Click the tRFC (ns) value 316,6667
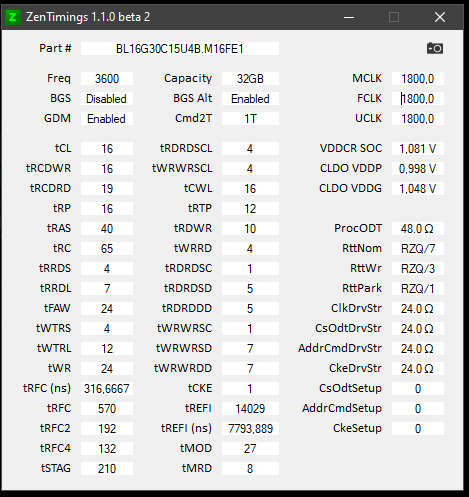Screen dimensions: 469x497 [x=107, y=389]
